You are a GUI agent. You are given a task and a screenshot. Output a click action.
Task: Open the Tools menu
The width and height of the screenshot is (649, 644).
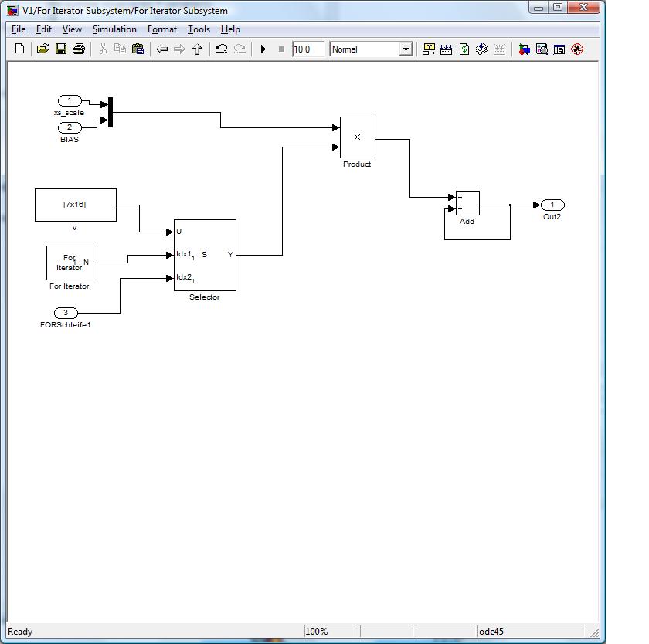point(199,29)
